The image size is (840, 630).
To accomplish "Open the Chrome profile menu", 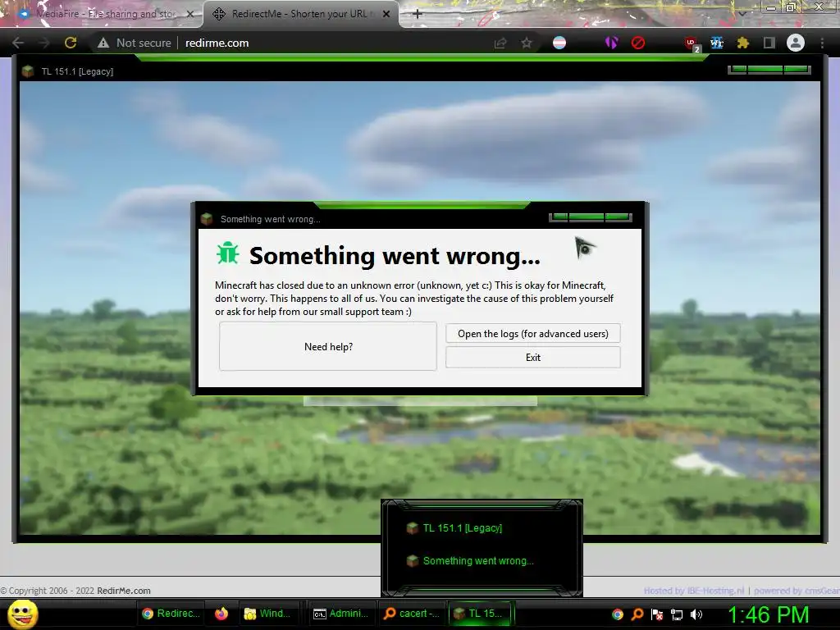I will pyautogui.click(x=796, y=43).
